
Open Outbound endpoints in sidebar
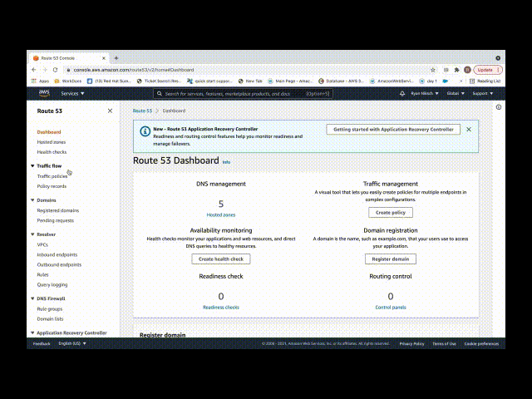click(x=59, y=264)
